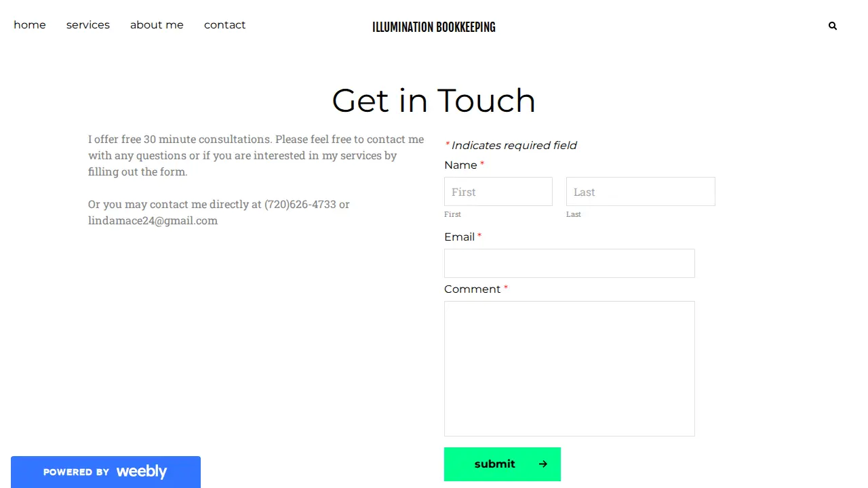Submit the contact form
868x488 pixels.
point(502,464)
